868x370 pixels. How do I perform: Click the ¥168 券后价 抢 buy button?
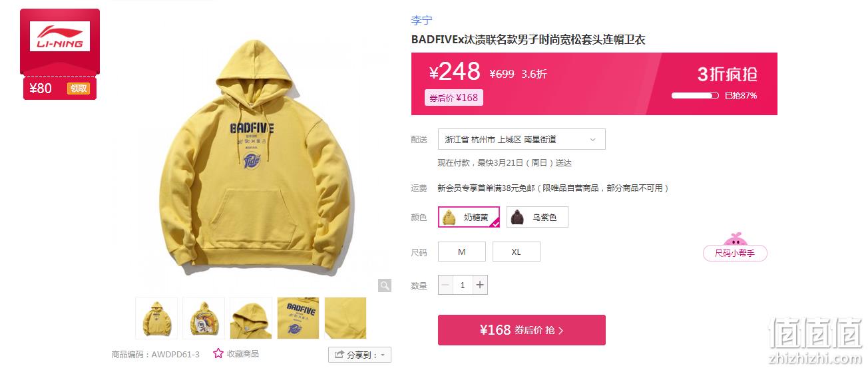(522, 330)
